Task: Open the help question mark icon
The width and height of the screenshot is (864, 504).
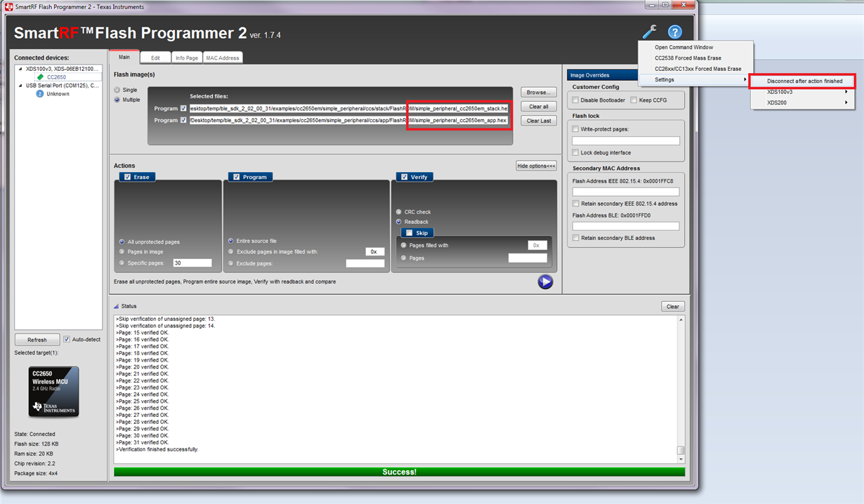Action: pyautogui.click(x=674, y=32)
